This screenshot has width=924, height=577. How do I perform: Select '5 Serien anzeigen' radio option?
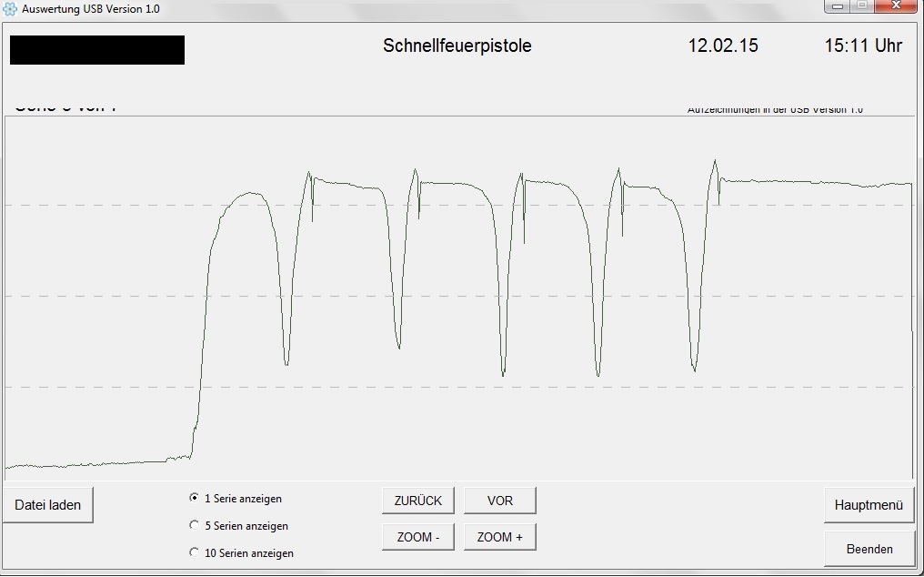click(194, 525)
